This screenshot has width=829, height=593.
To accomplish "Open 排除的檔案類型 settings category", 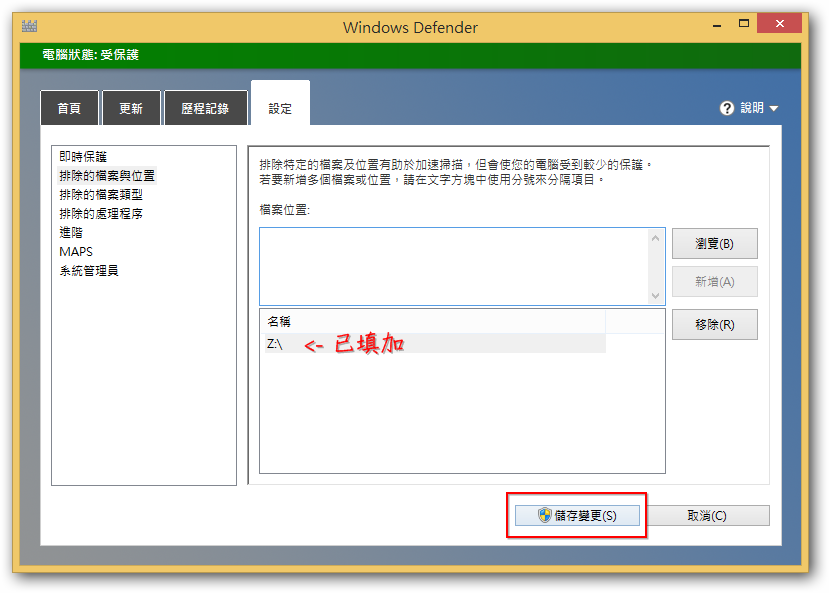I will click(101, 195).
